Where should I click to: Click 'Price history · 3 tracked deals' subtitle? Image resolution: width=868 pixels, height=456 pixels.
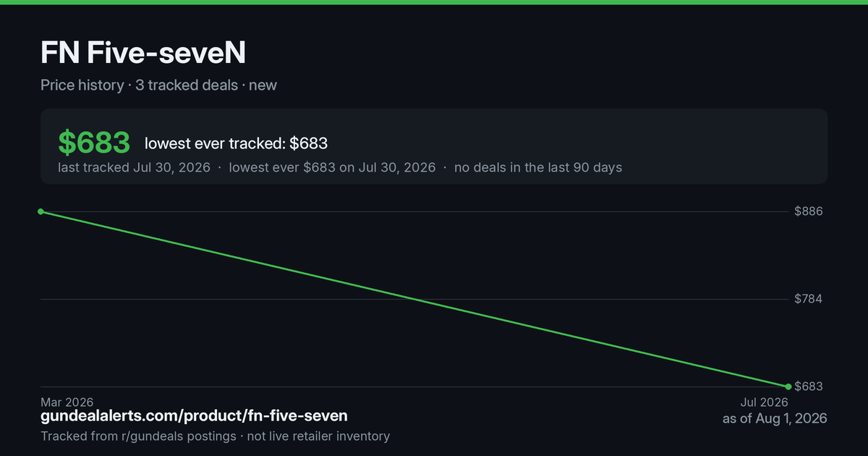coord(139,85)
